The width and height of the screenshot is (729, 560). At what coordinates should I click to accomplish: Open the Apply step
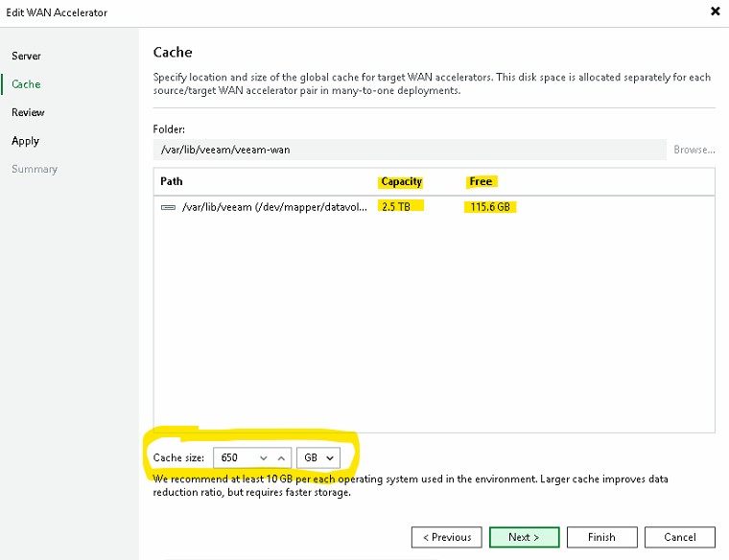coord(26,141)
